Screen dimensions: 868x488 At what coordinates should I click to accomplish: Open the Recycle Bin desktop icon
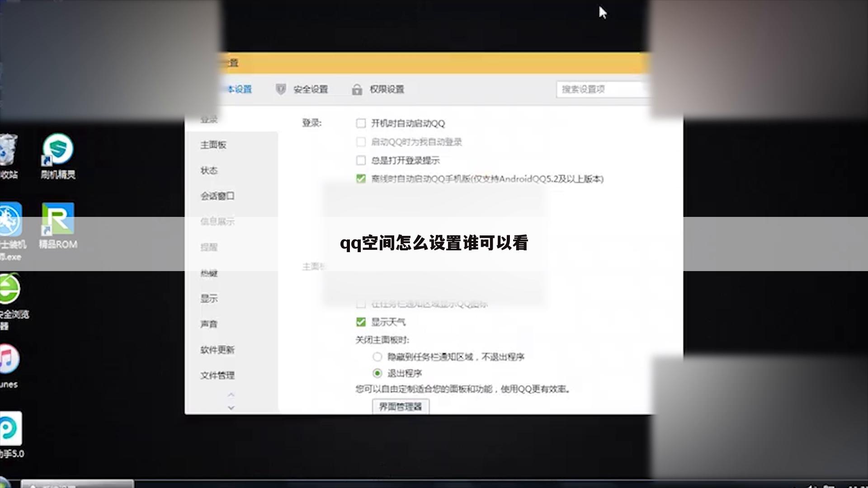[9, 156]
